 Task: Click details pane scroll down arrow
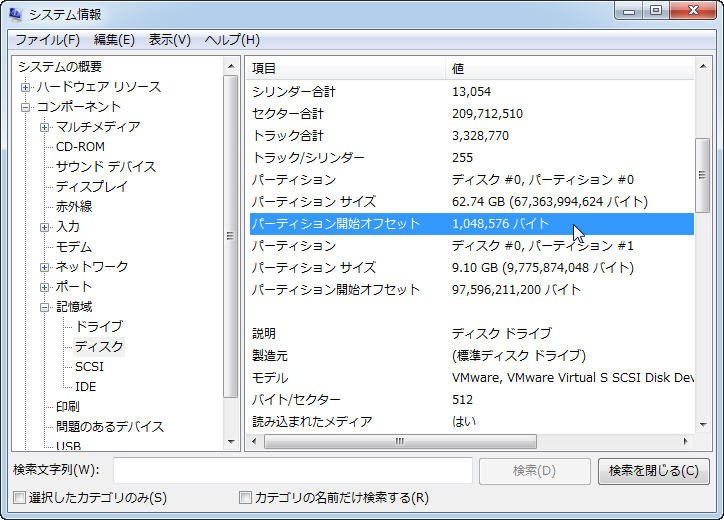[x=703, y=424]
